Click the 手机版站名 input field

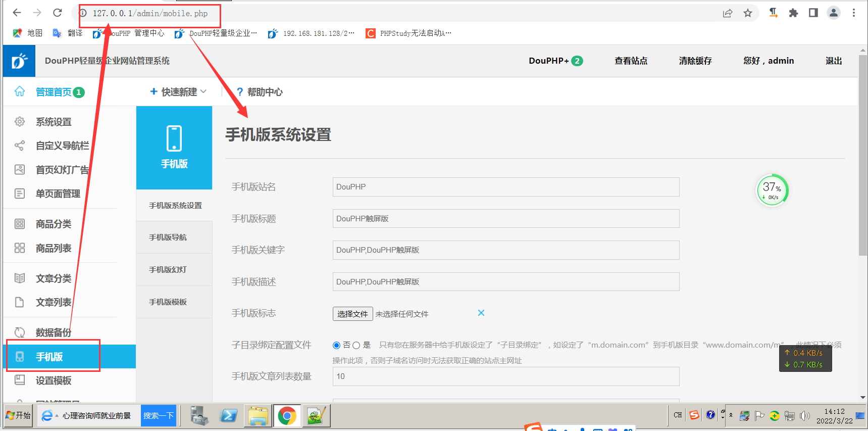[506, 187]
